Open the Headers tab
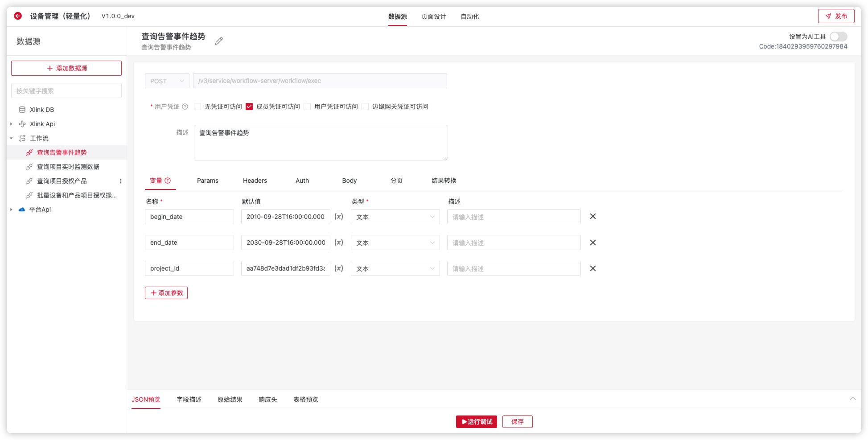Screen dimensions: 868x440 tap(255, 181)
